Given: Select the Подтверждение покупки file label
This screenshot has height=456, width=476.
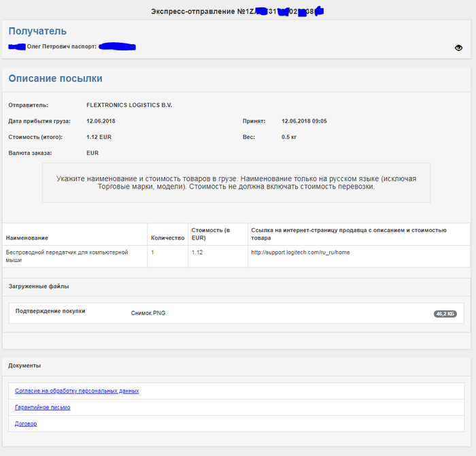Looking at the screenshot, I should pos(50,311).
